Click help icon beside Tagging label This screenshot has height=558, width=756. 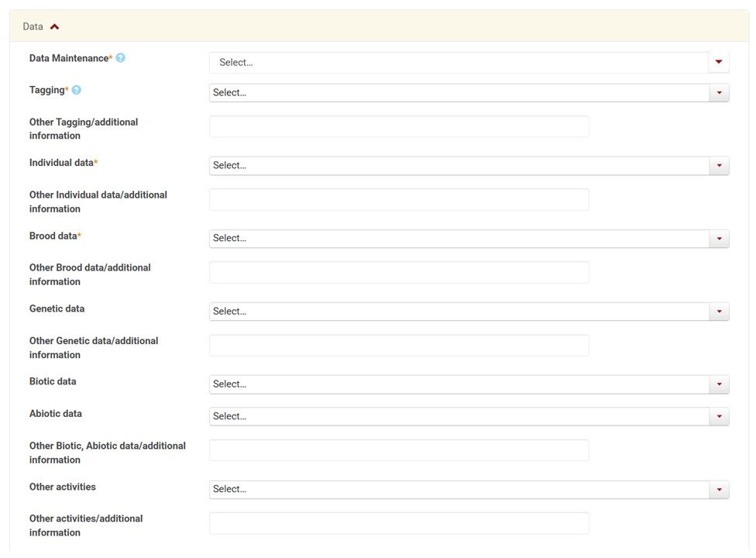(77, 90)
